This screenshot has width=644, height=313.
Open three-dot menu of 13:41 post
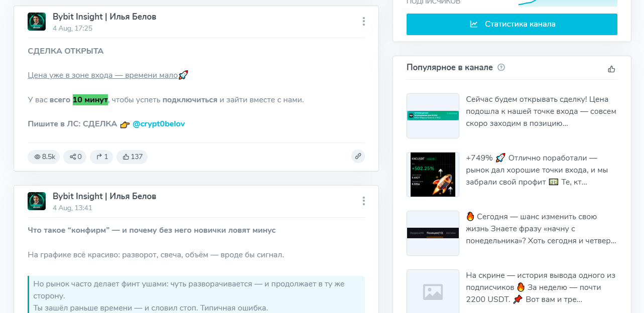point(363,201)
